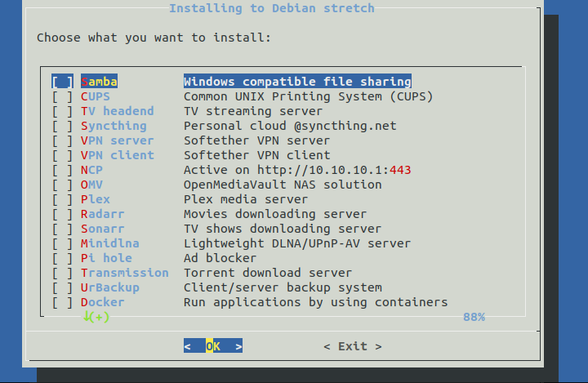Click 'TV shows downloading server' description
Image resolution: width=588 pixels, height=383 pixels.
283,229
